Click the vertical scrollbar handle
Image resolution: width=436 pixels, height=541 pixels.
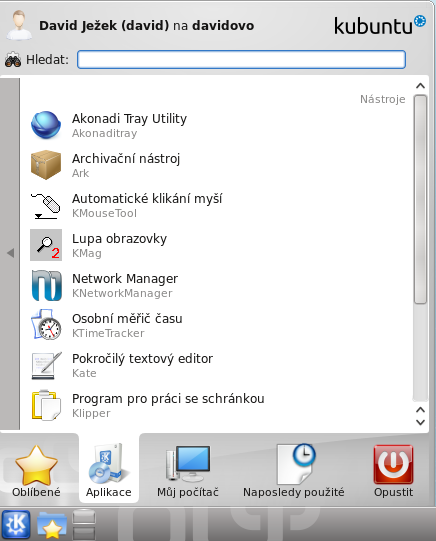[x=420, y=199]
